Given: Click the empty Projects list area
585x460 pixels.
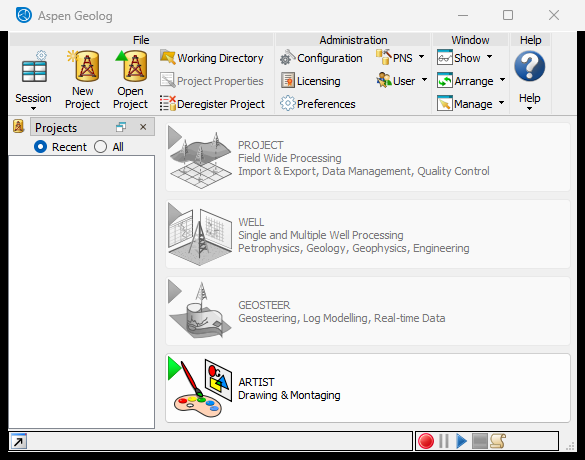Looking at the screenshot, I should point(81,292).
